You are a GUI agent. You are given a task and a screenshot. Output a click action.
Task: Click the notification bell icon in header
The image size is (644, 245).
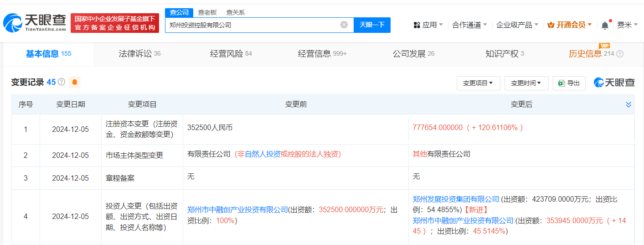click(605, 25)
